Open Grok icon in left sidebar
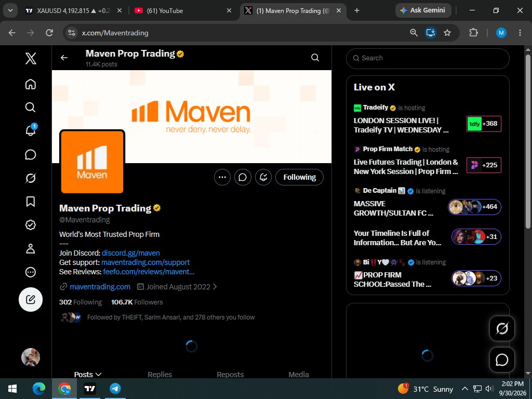 (31, 178)
